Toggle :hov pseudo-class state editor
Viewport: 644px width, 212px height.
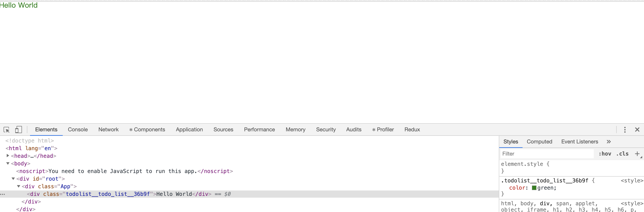605,154
